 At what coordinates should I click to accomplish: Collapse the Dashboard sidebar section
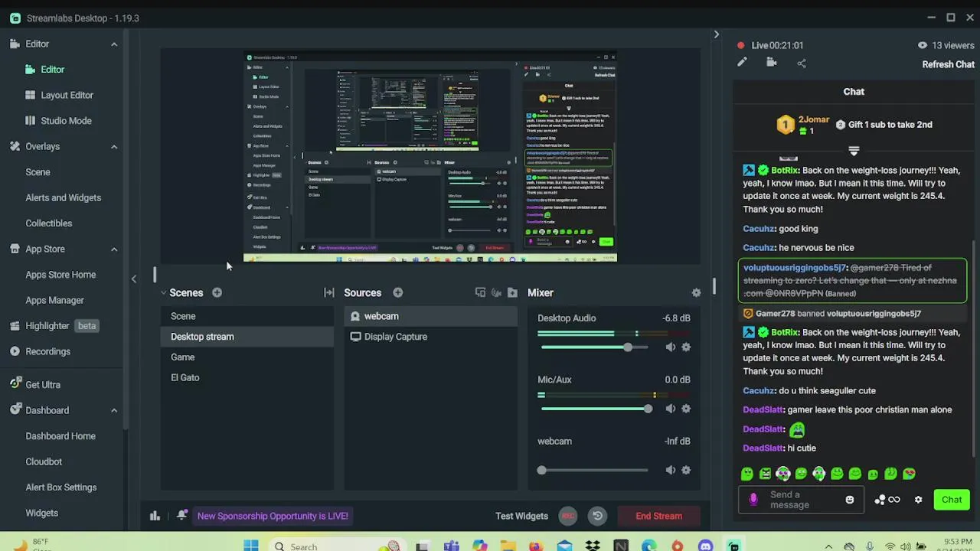pyautogui.click(x=114, y=411)
